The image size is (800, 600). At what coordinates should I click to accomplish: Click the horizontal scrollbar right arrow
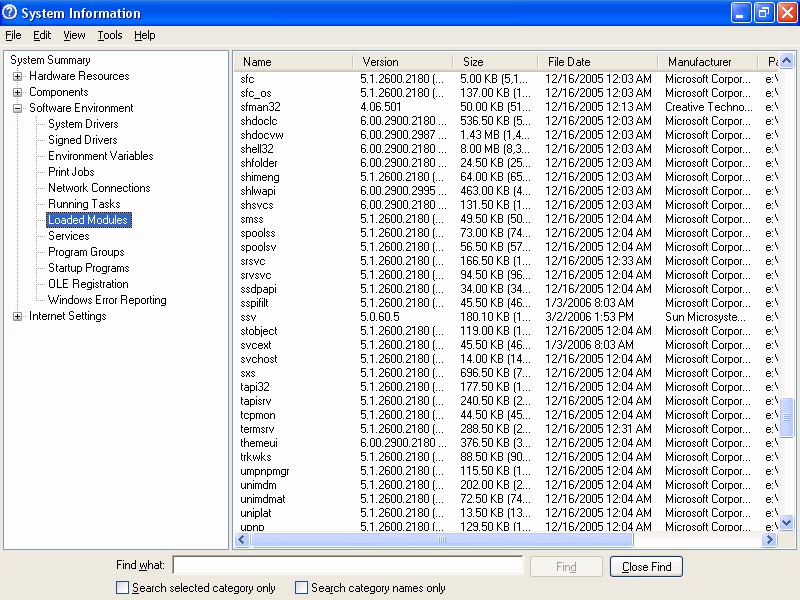click(x=769, y=540)
